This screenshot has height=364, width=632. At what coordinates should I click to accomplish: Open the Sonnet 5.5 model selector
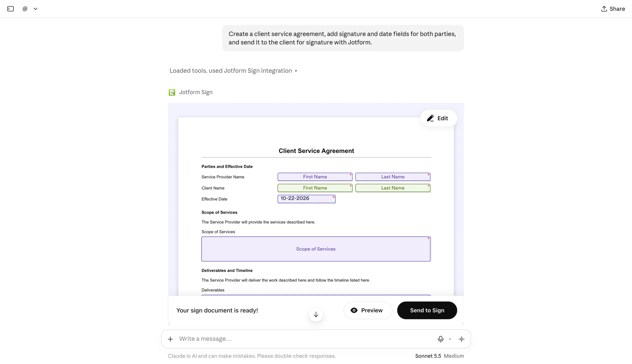coord(428,356)
